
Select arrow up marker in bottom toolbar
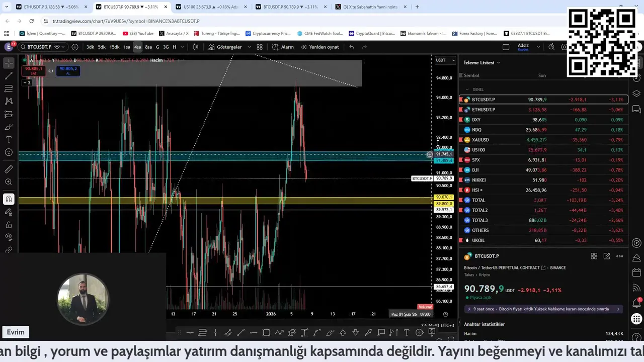click(x=343, y=332)
